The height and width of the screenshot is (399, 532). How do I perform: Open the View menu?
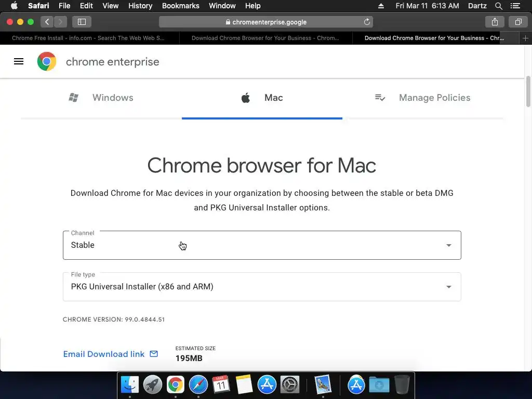tap(111, 6)
